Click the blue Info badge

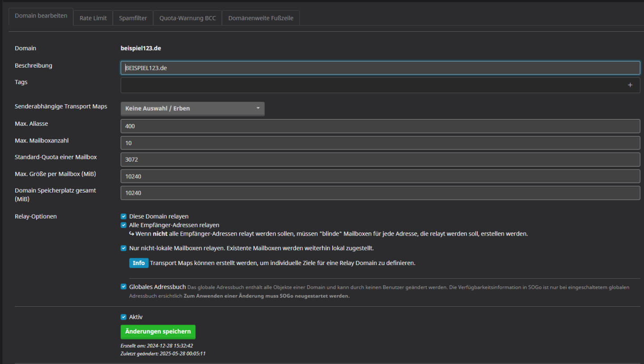point(139,263)
